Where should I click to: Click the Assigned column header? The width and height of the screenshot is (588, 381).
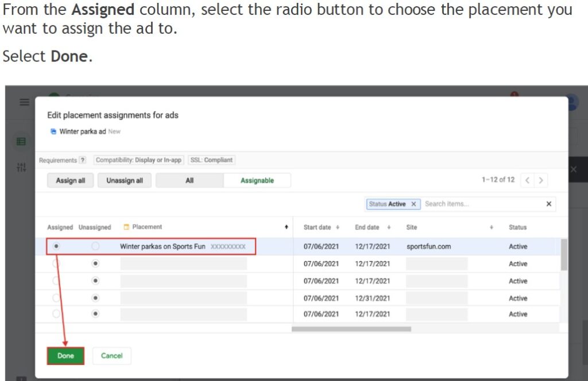pos(60,227)
